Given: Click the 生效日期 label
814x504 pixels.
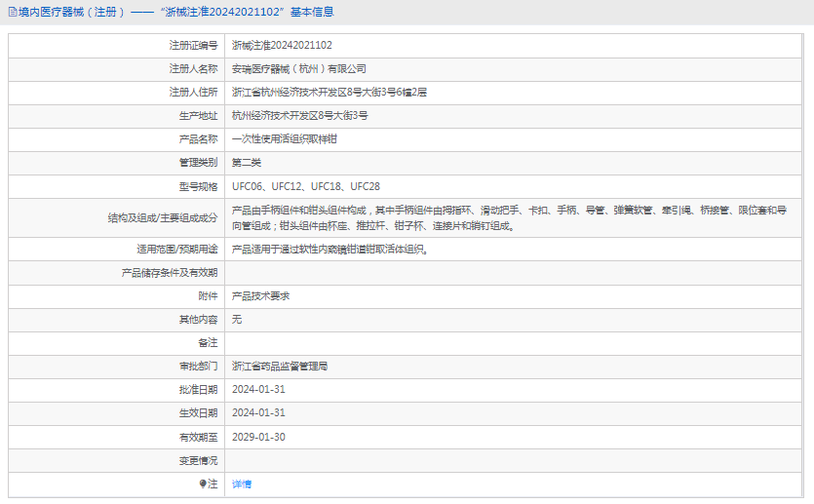Looking at the screenshot, I should 198,413.
